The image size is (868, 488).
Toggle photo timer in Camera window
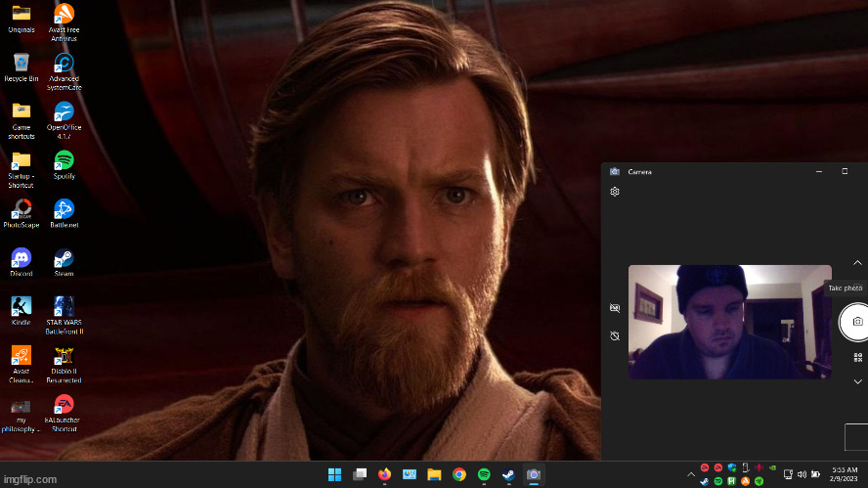pos(615,336)
